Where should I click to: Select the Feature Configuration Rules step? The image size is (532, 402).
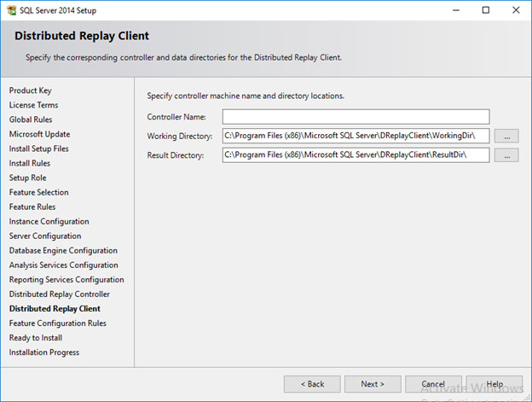(58, 323)
